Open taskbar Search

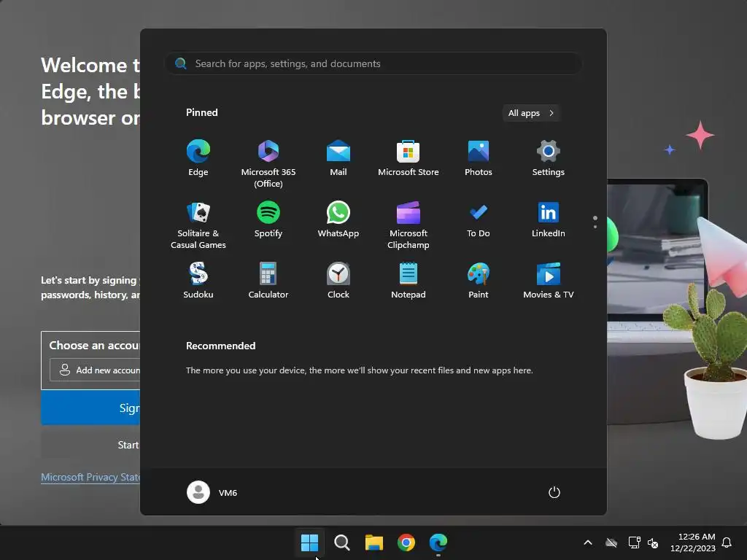click(x=341, y=542)
